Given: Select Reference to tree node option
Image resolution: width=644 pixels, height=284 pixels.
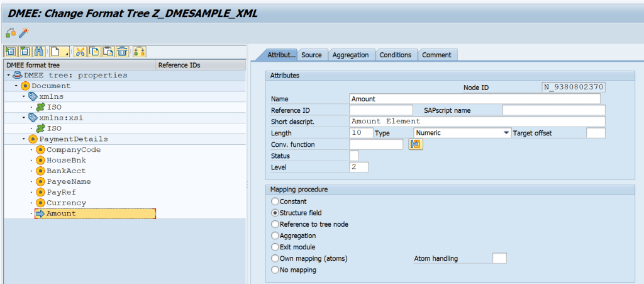Looking at the screenshot, I should [x=275, y=224].
